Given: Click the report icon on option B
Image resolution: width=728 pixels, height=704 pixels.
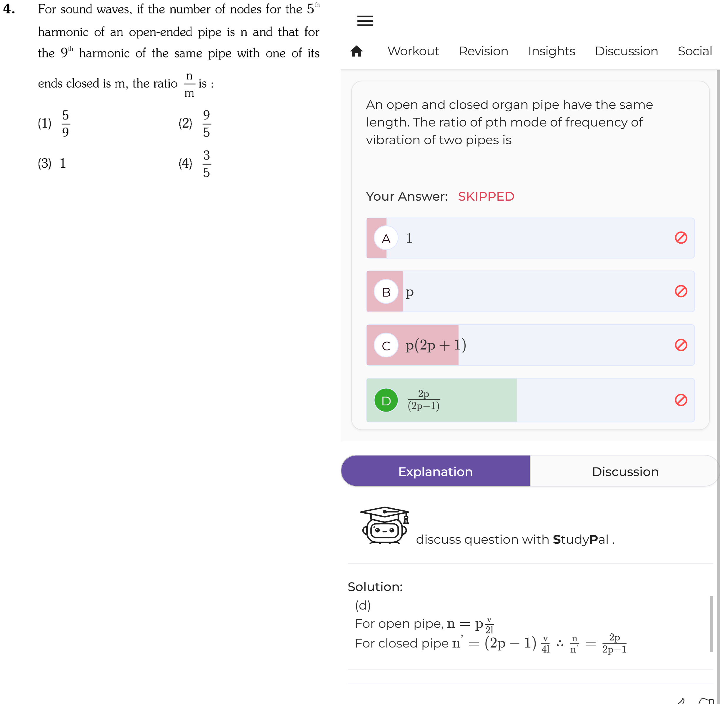Looking at the screenshot, I should (680, 291).
